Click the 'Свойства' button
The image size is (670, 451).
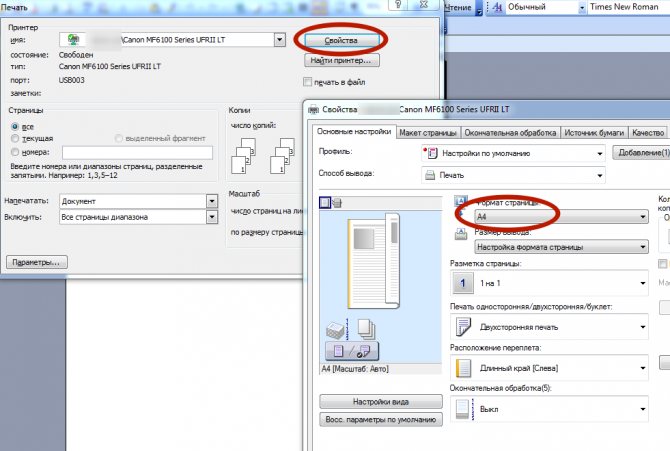pyautogui.click(x=341, y=41)
